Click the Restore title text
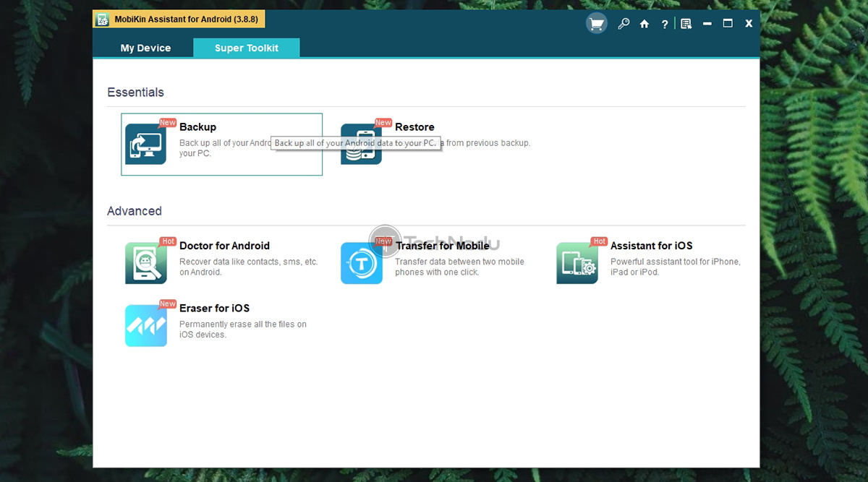This screenshot has height=482, width=868. pyautogui.click(x=414, y=127)
